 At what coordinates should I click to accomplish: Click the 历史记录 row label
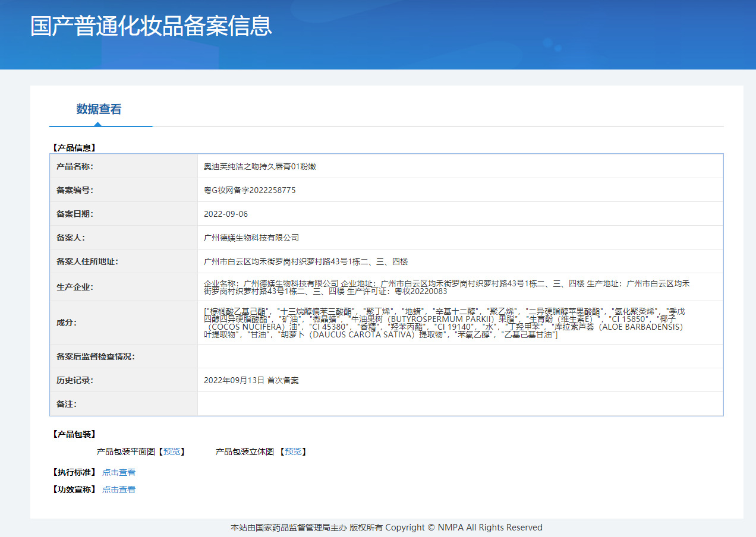coord(75,380)
